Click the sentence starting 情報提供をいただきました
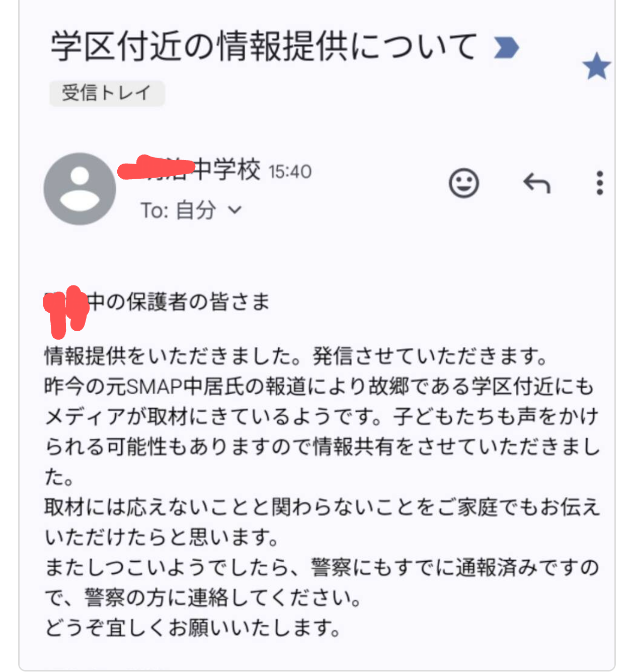This screenshot has width=634, height=672. click(x=296, y=356)
